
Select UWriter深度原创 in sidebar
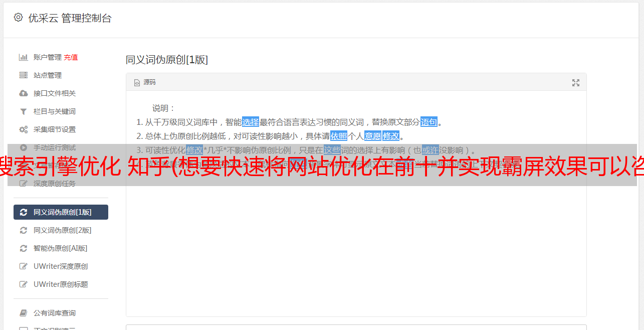[61, 266]
